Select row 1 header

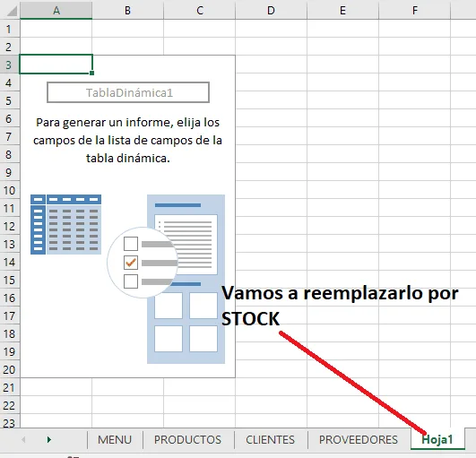click(9, 29)
